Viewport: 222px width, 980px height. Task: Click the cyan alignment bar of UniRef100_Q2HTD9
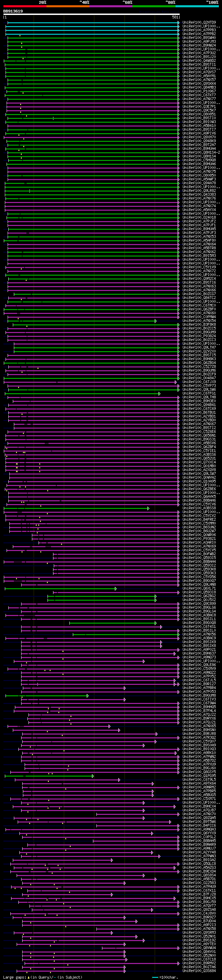pos(93,23)
